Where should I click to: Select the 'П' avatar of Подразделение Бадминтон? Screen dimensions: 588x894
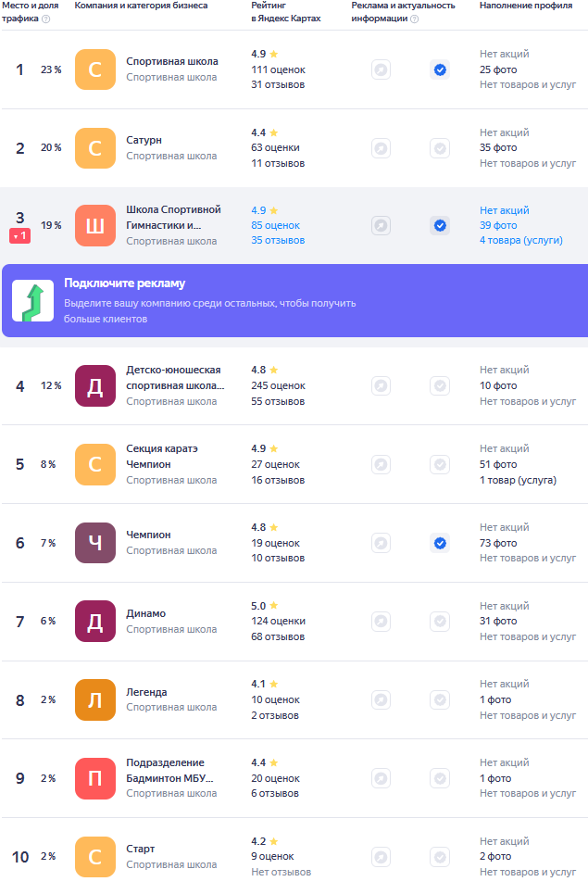[95, 778]
